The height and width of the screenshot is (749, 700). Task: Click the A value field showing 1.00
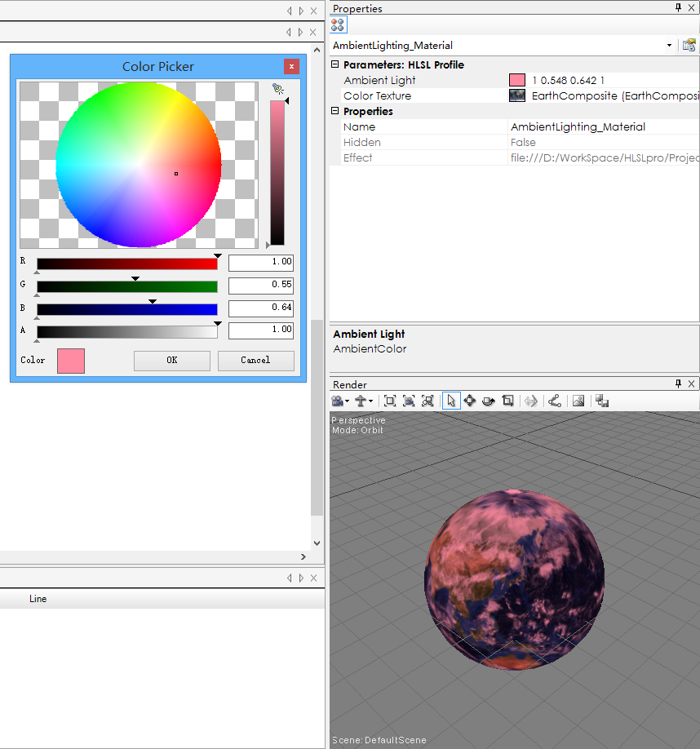(261, 330)
